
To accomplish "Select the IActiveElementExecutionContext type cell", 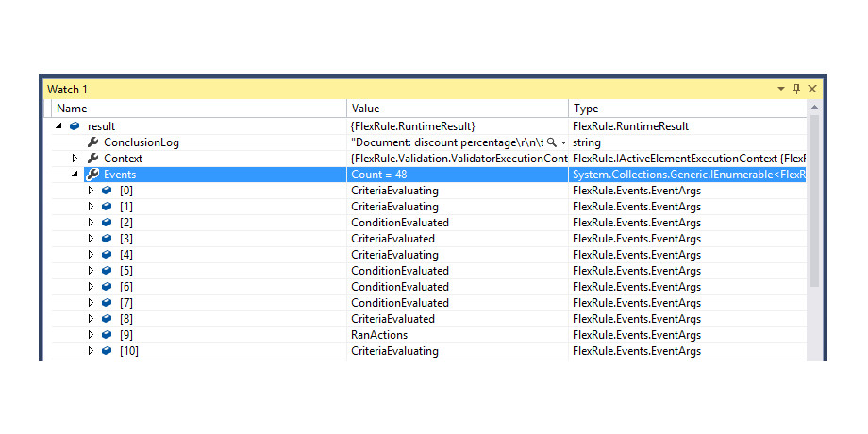I will 689,159.
